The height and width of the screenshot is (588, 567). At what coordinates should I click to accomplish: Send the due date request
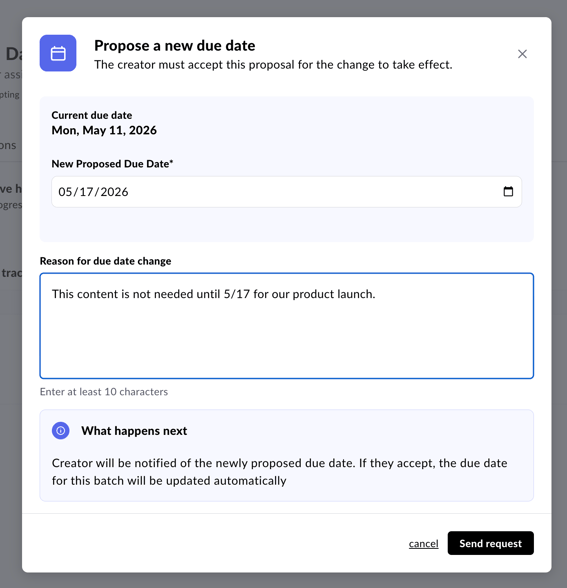point(490,543)
